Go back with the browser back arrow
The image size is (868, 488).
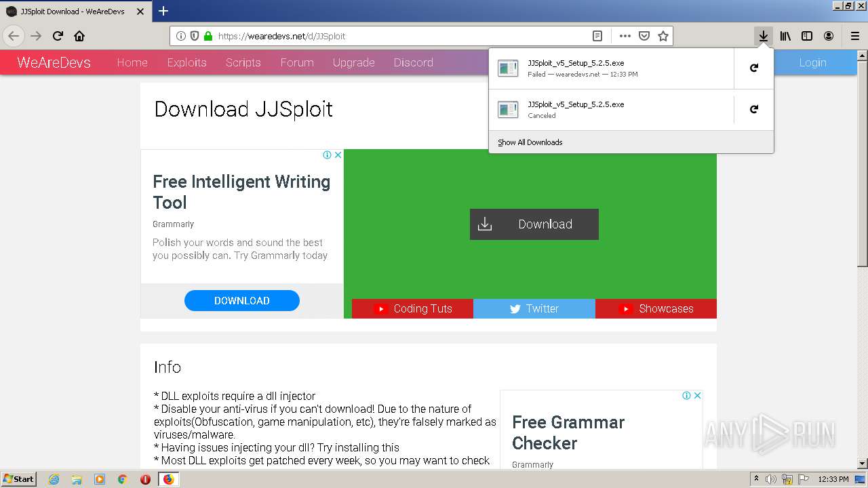14,36
